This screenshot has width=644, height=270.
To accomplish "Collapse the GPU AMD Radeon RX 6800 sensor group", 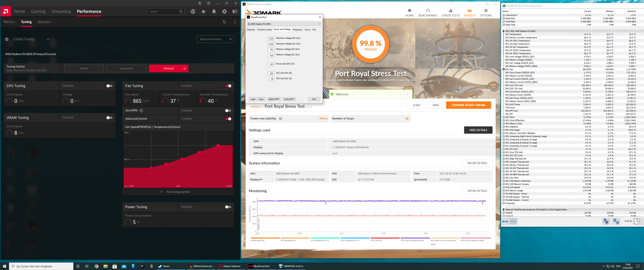I will click(x=504, y=31).
